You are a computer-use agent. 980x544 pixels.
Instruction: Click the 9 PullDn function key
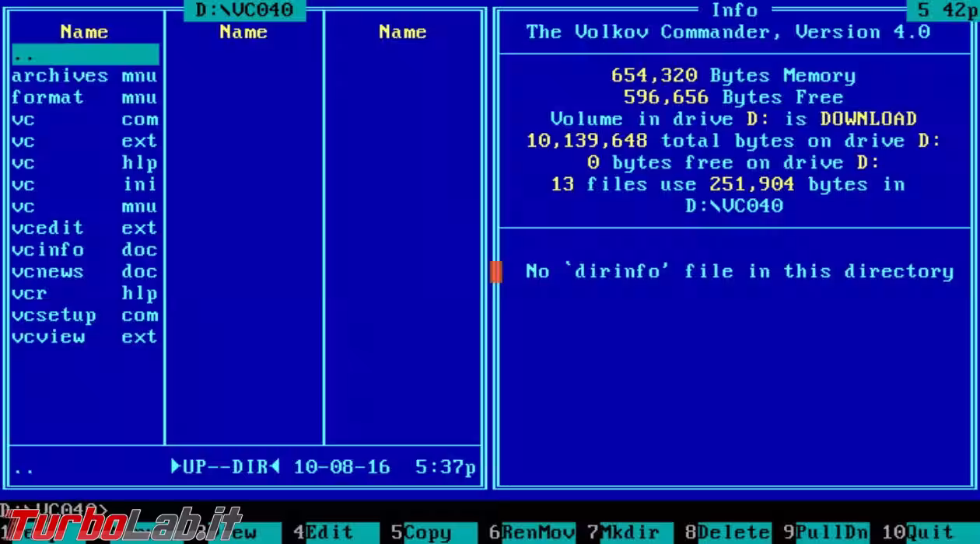pyautogui.click(x=826, y=533)
